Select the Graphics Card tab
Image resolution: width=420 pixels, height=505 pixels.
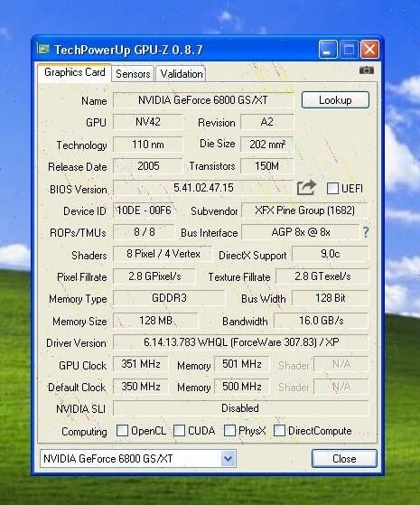point(75,72)
